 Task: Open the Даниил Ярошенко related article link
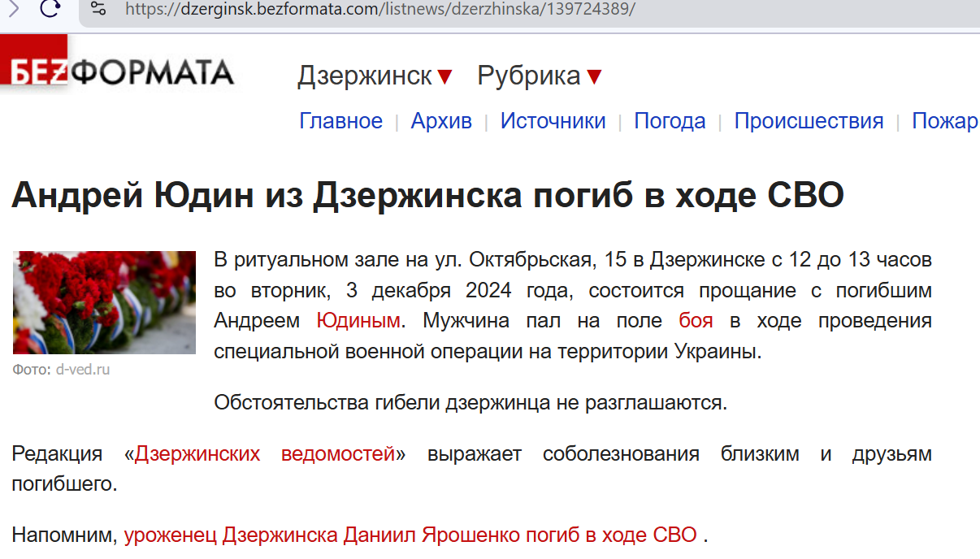click(410, 535)
